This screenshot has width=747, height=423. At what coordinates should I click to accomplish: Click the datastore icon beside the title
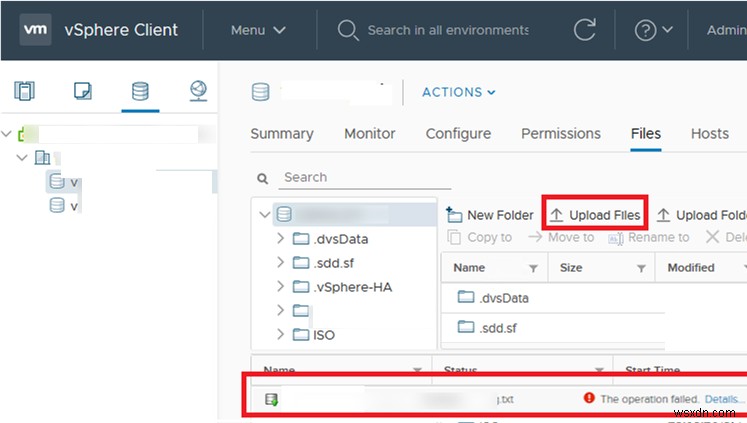pyautogui.click(x=261, y=91)
